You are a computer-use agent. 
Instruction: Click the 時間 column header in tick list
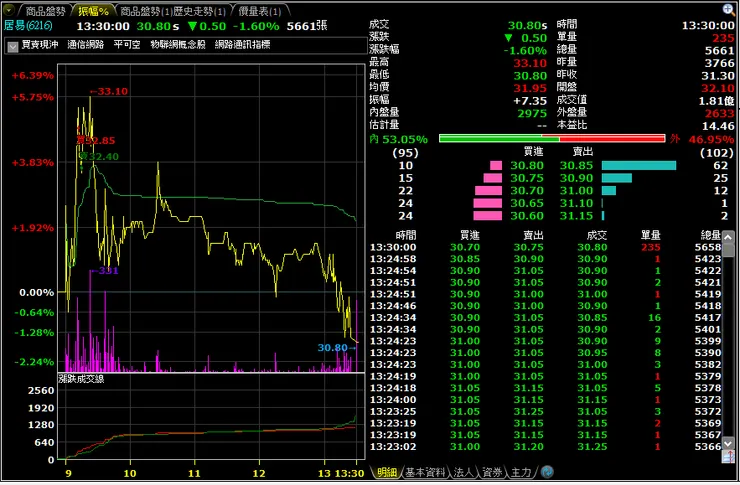point(406,235)
